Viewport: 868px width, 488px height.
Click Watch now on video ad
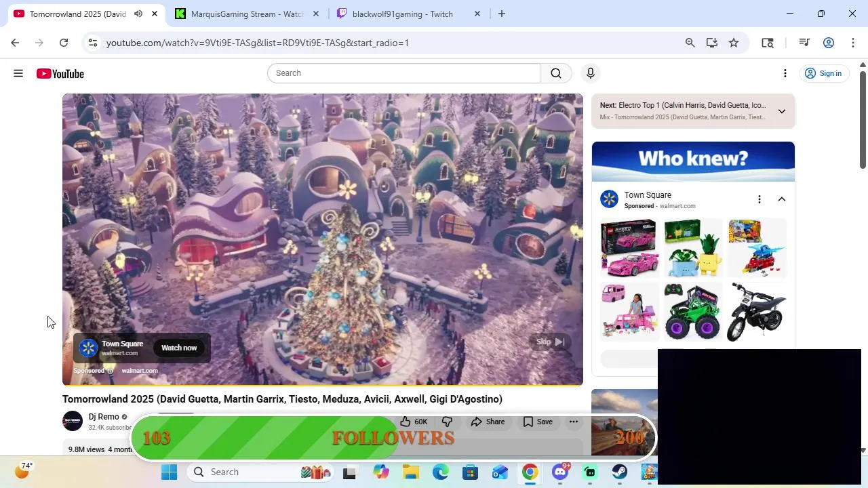coord(179,348)
